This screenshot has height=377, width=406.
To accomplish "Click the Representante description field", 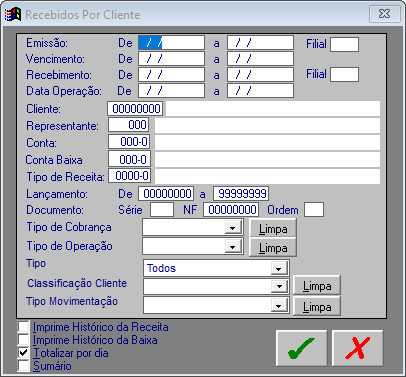I will tap(267, 126).
